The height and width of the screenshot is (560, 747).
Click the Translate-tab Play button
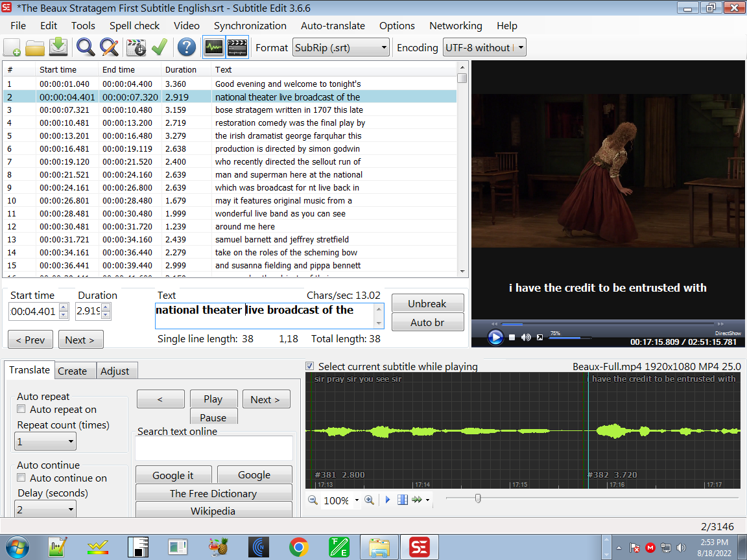point(213,399)
